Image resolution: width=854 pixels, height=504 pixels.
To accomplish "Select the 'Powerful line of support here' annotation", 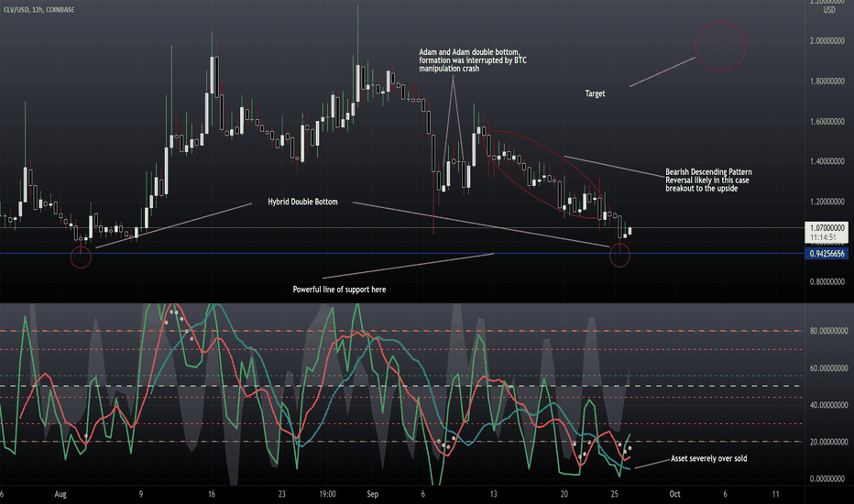I will click(x=339, y=290).
